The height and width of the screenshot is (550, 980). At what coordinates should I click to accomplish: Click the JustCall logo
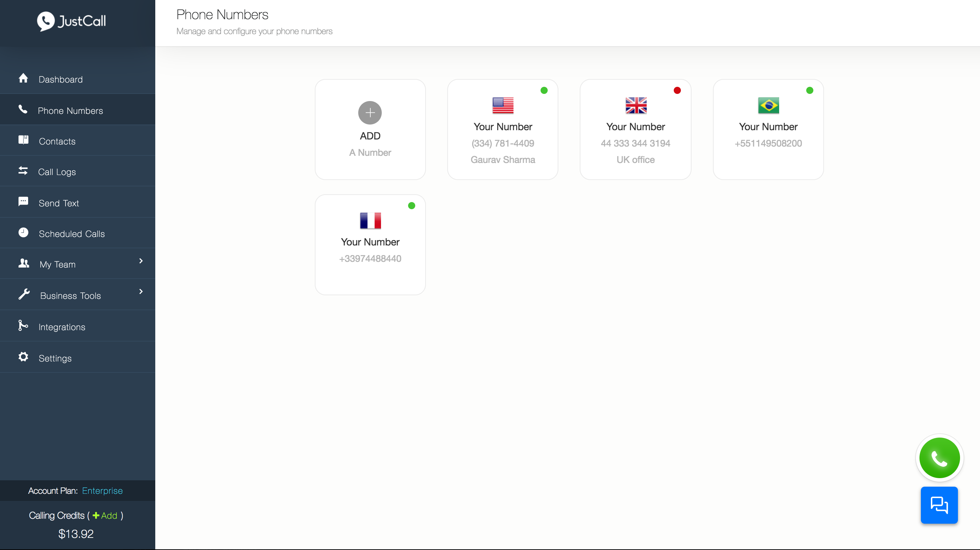72,21
